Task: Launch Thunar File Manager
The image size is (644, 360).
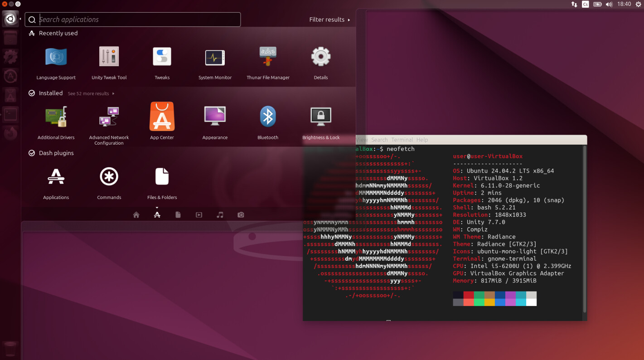Action: 268,58
